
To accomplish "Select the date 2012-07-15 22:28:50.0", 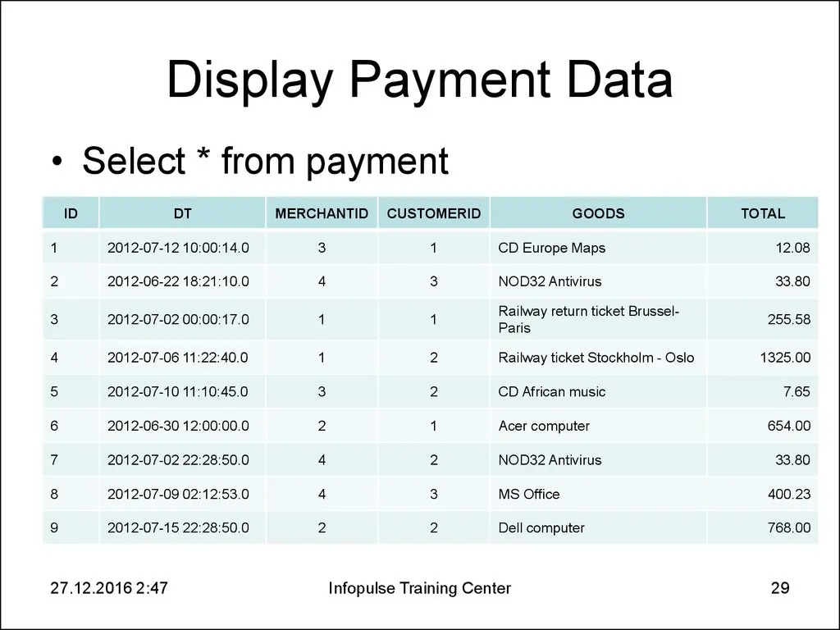I will (x=178, y=527).
